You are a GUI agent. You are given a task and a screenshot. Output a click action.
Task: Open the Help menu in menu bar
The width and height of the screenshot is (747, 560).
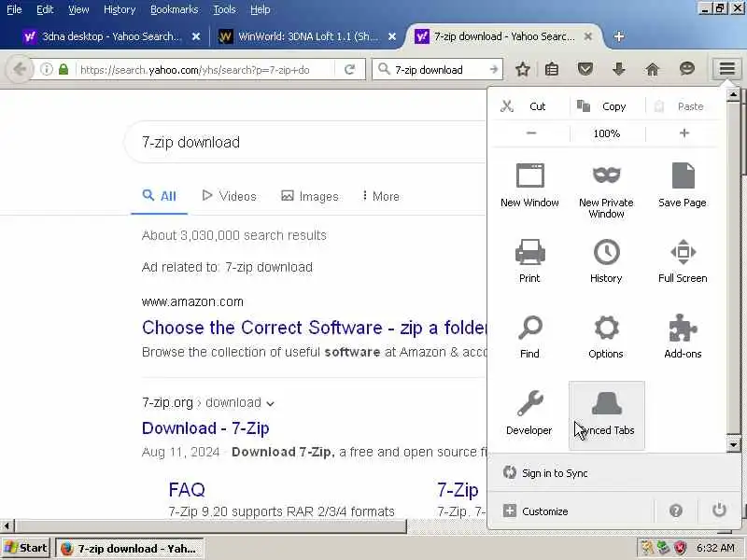[261, 9]
